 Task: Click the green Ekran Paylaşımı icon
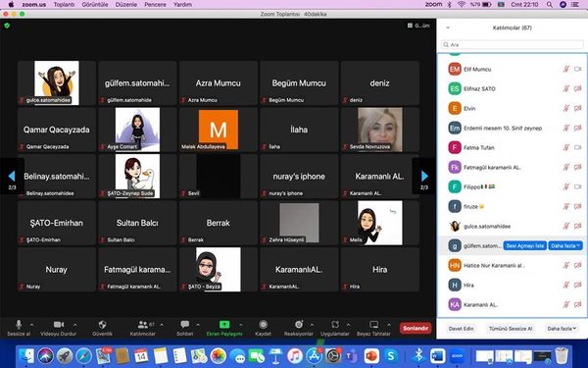coord(224,325)
